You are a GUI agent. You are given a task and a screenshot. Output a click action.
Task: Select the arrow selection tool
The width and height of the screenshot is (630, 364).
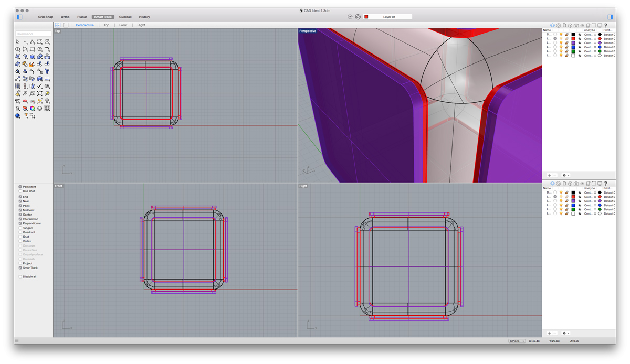pyautogui.click(x=17, y=41)
